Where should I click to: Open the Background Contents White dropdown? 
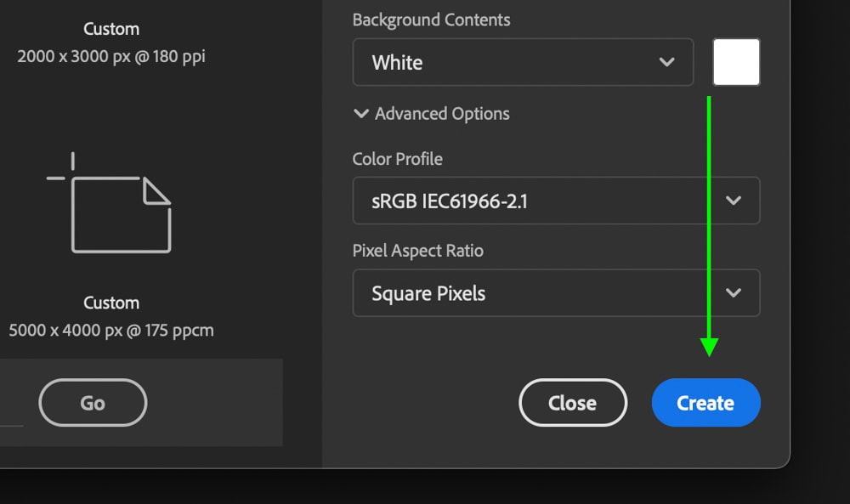(x=523, y=62)
